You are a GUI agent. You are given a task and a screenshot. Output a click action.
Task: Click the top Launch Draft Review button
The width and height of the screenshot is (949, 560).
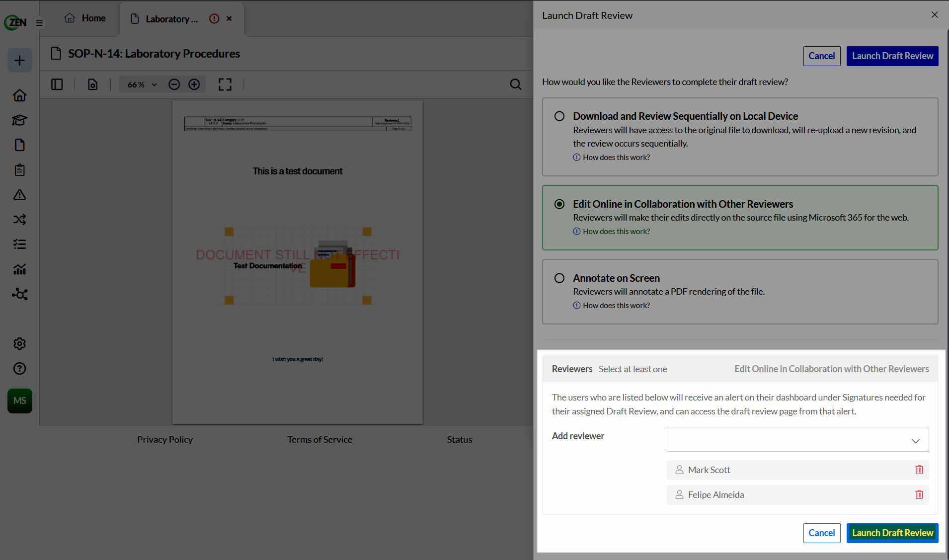pos(892,56)
